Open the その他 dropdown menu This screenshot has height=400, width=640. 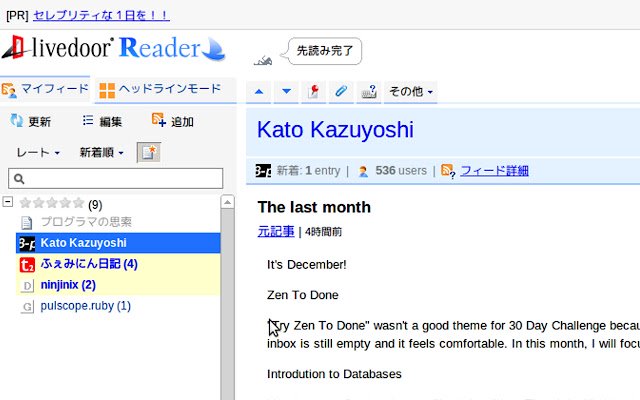411,91
